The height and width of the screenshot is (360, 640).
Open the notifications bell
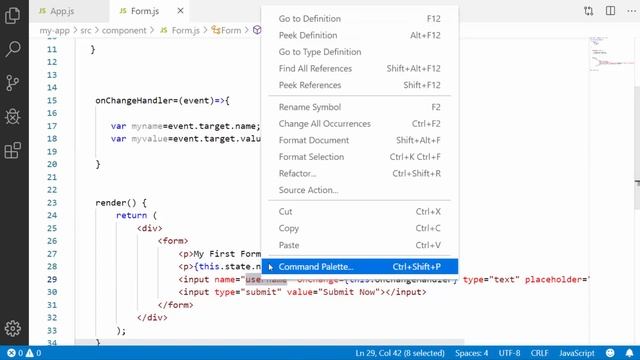tap(629, 353)
